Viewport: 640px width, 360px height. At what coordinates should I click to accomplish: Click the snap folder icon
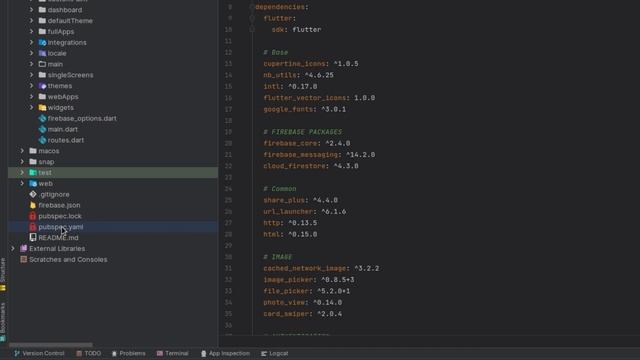click(33, 162)
